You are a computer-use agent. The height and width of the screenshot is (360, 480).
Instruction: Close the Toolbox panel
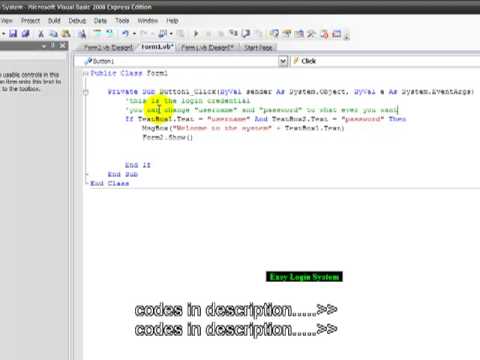[63, 46]
